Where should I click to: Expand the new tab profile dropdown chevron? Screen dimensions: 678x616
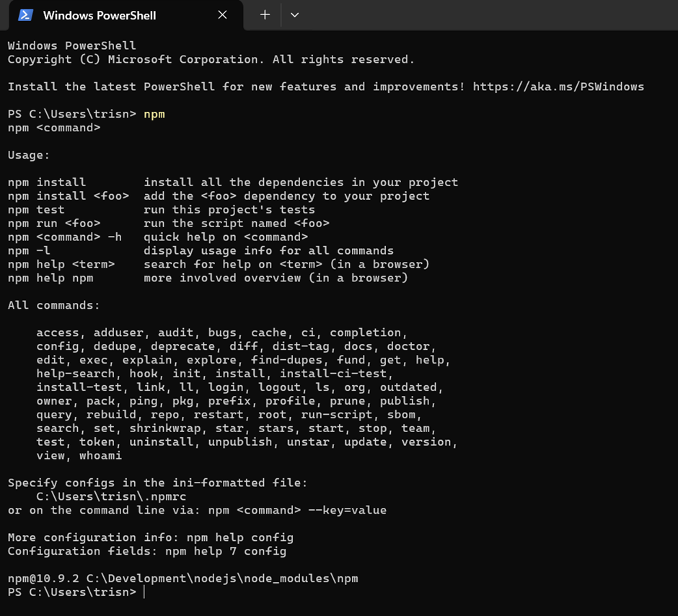click(x=294, y=15)
